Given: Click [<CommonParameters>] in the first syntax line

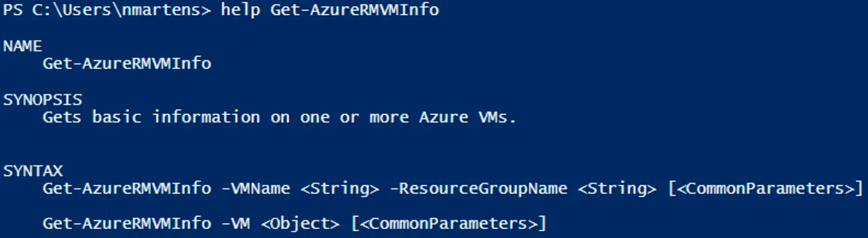Looking at the screenshot, I should [765, 189].
